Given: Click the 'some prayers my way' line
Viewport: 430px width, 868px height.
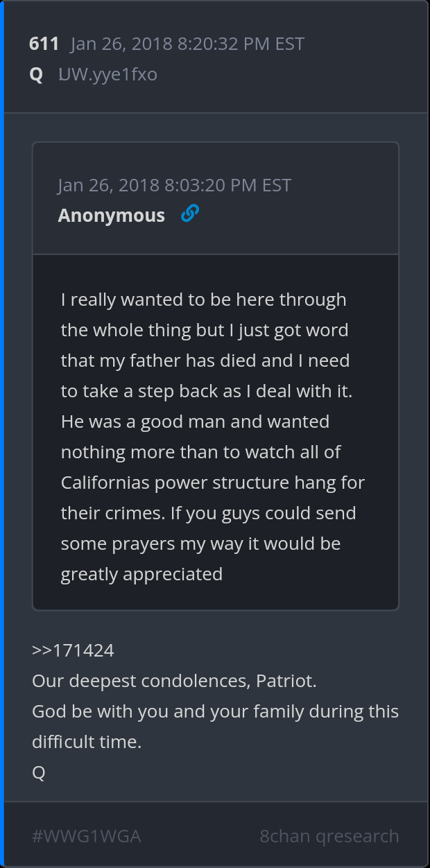Looking at the screenshot, I should (x=200, y=544).
